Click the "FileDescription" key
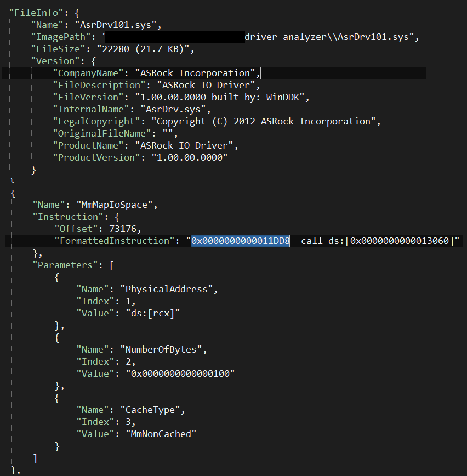Image resolution: width=467 pixels, height=476 pixels. coord(99,86)
